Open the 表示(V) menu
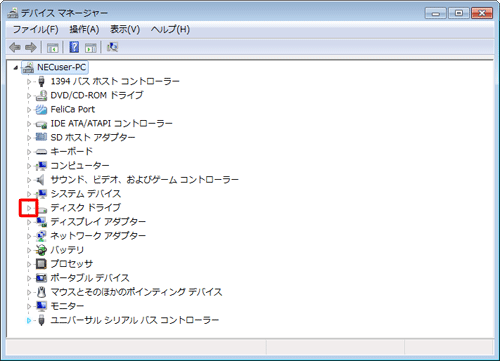The height and width of the screenshot is (361, 500). click(x=125, y=30)
